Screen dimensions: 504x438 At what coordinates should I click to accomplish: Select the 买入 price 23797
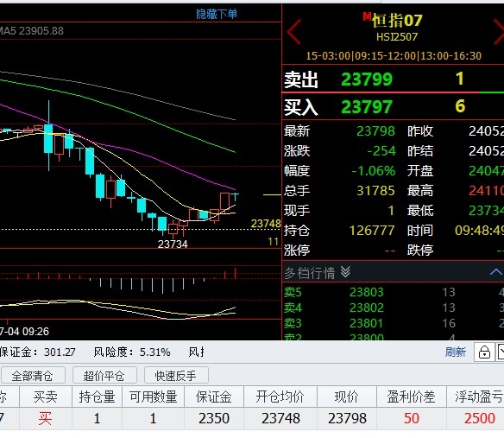367,107
